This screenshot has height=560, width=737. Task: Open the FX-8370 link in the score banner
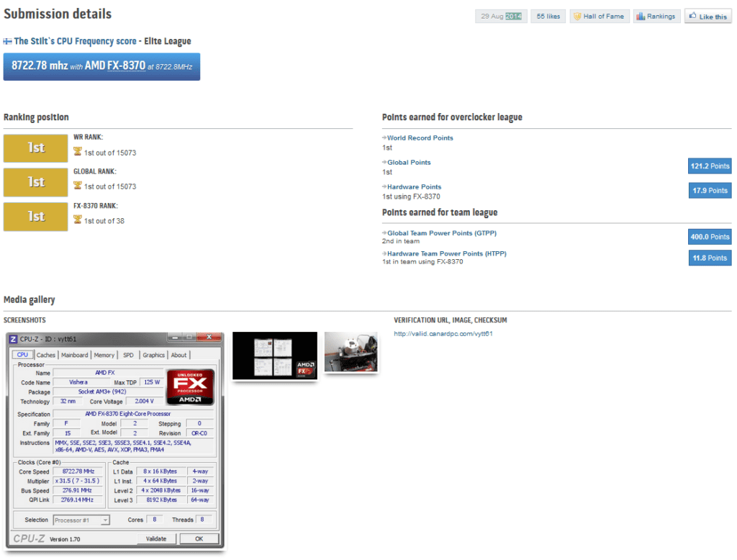tap(127, 66)
